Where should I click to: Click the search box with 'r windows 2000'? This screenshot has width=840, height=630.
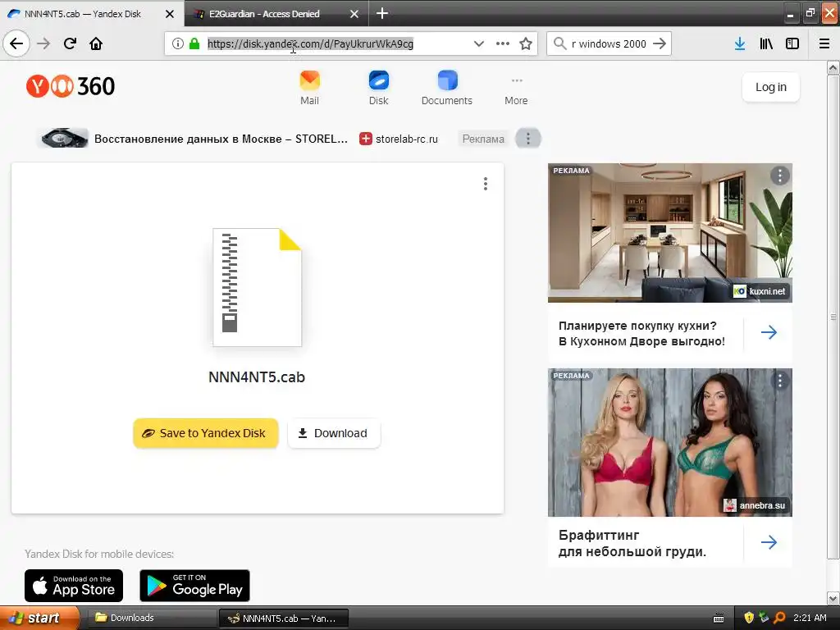tap(609, 43)
